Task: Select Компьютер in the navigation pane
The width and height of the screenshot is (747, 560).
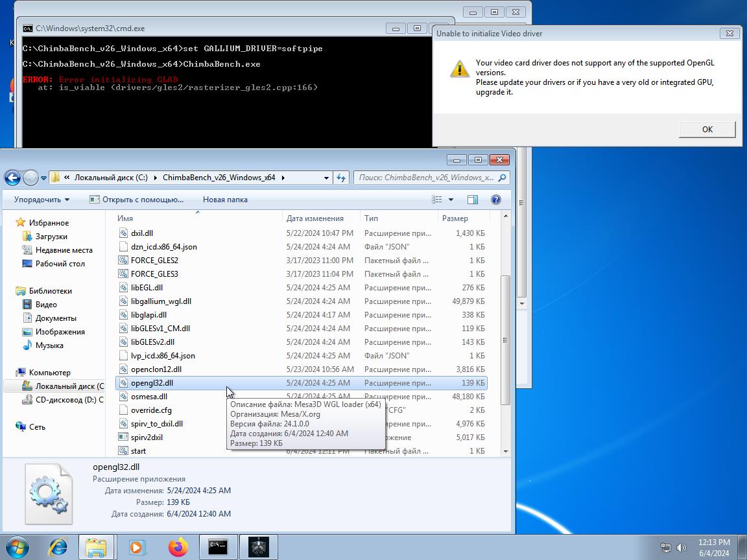Action: [49, 373]
